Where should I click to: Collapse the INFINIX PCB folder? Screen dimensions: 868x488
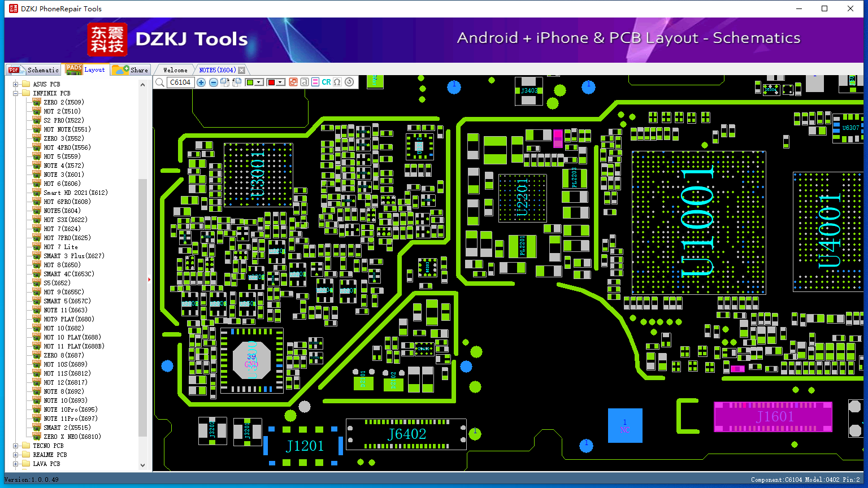click(16, 93)
